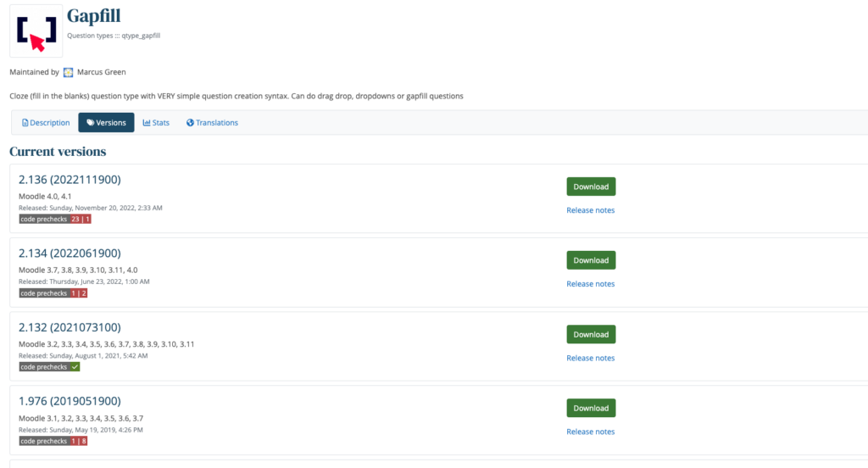This screenshot has width=868, height=468.
Task: Click the 'Current versions' heading
Action: tap(58, 152)
